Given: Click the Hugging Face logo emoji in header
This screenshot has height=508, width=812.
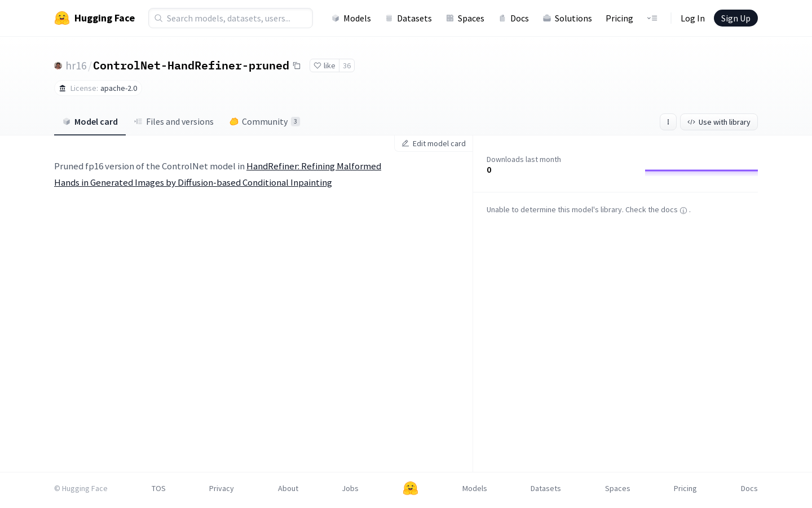Looking at the screenshot, I should coord(62,18).
